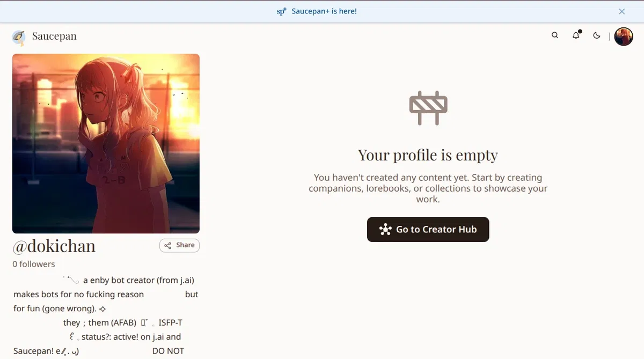The height and width of the screenshot is (359, 644).
Task: Open the notifications bell
Action: [576, 35]
